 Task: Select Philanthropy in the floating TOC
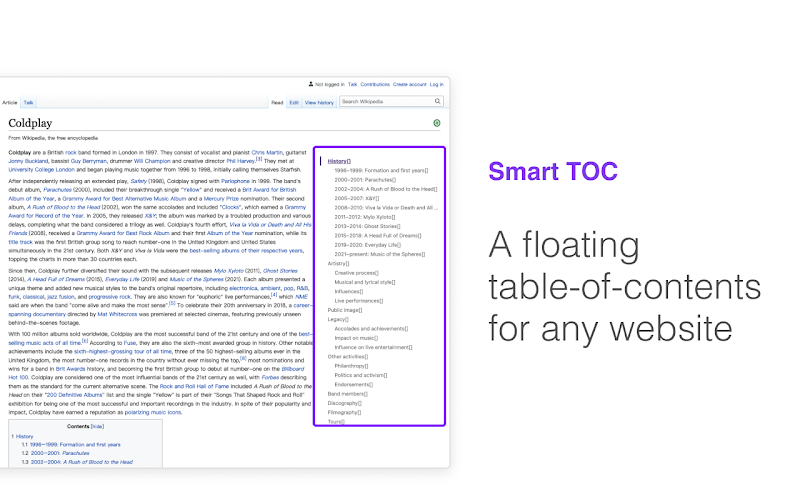(351, 366)
